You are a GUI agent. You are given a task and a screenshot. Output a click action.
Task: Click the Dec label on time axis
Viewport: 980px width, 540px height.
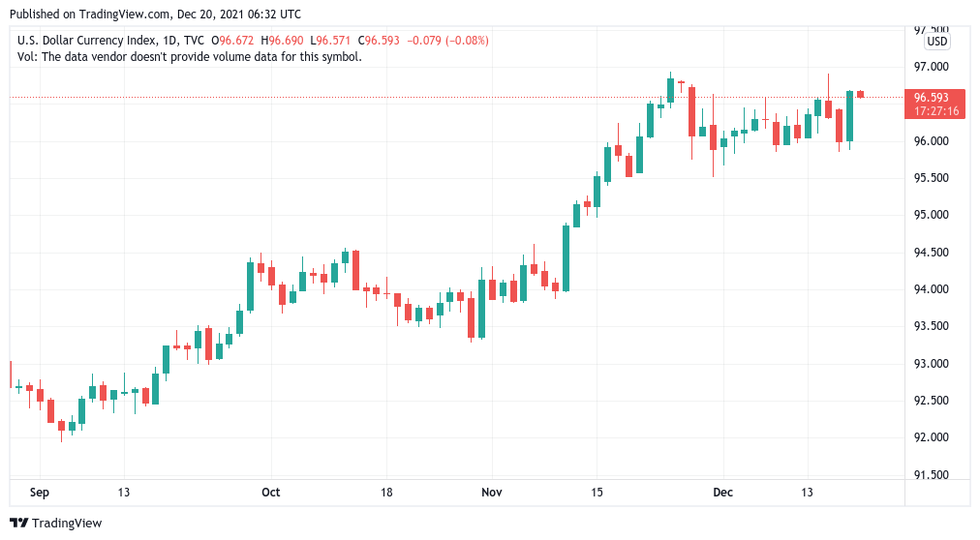tap(723, 493)
